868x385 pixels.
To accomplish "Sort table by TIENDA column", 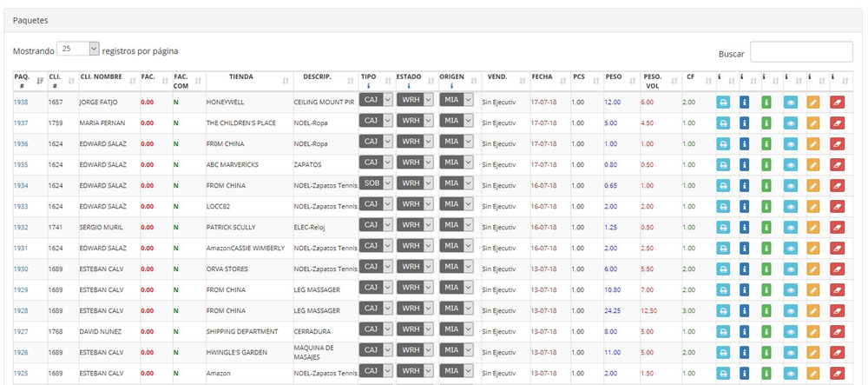I will point(249,81).
